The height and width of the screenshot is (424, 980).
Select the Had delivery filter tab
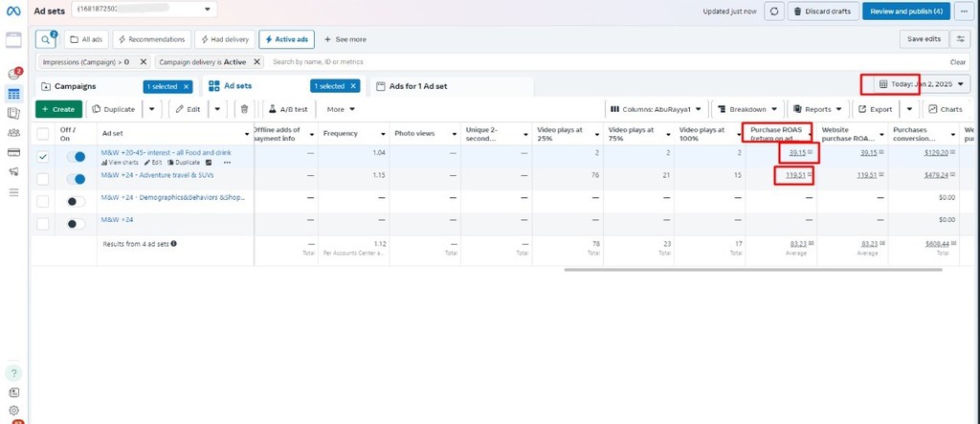pos(224,39)
